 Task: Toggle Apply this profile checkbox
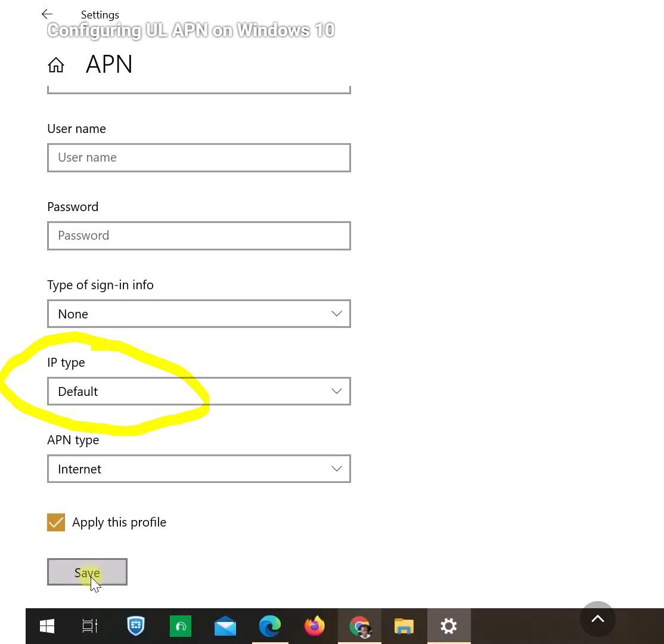coord(56,522)
